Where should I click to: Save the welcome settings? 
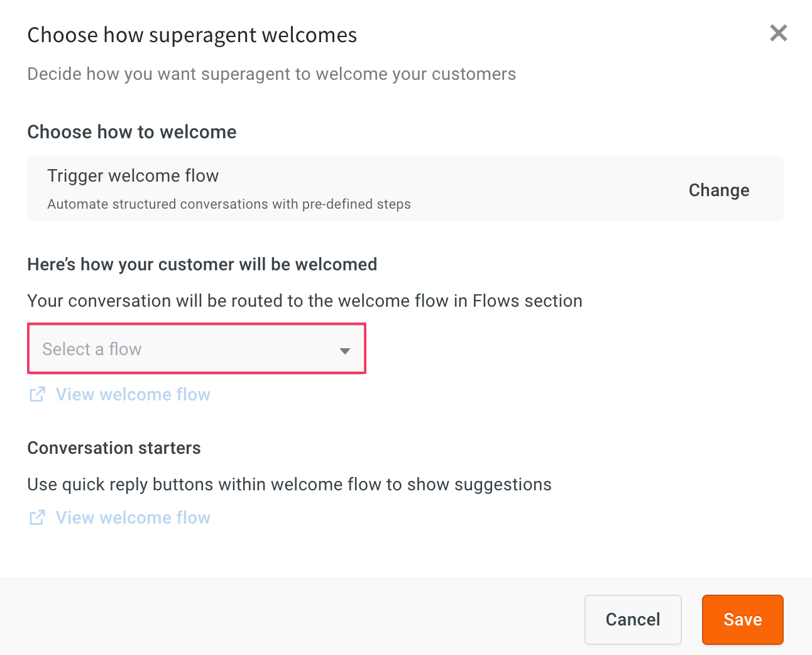tap(742, 619)
